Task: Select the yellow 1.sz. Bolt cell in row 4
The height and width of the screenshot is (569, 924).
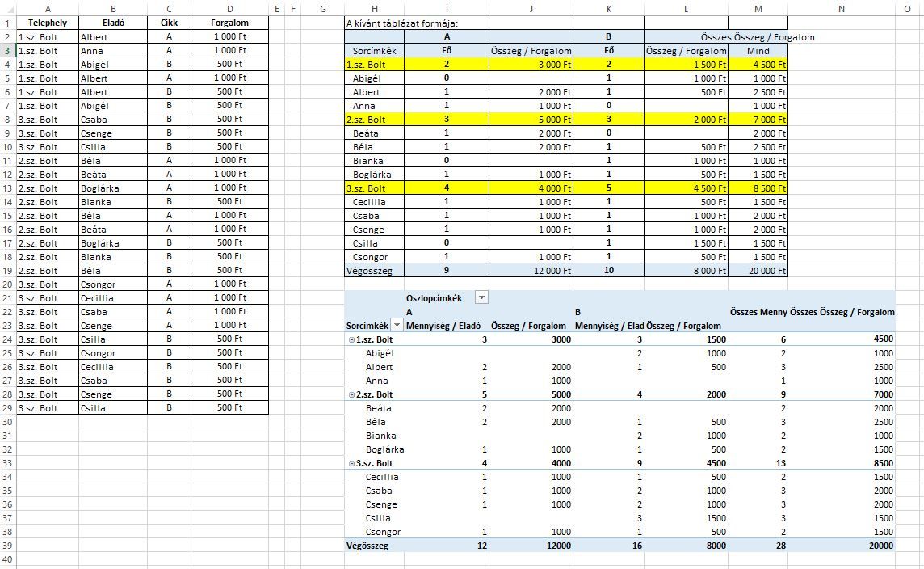Action: [x=375, y=65]
